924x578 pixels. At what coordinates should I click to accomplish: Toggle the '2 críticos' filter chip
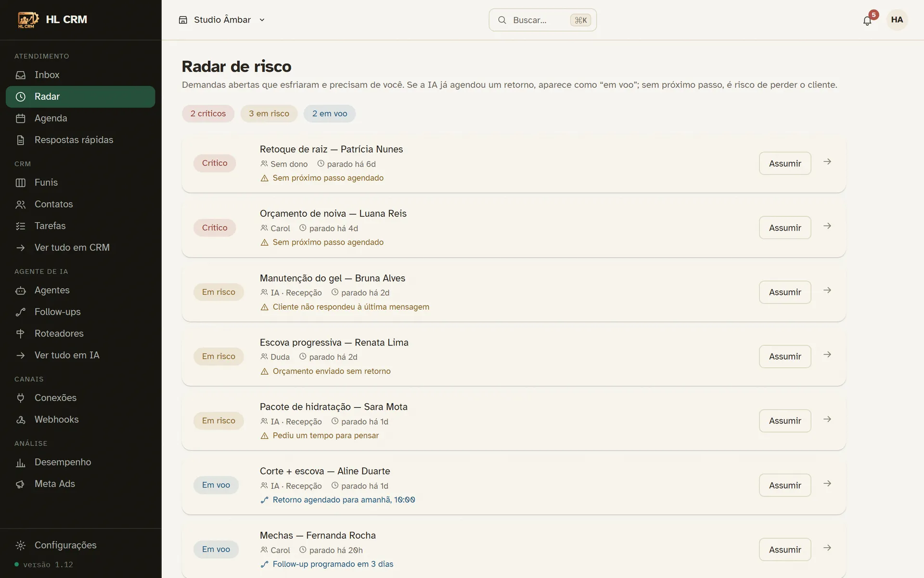tap(208, 114)
